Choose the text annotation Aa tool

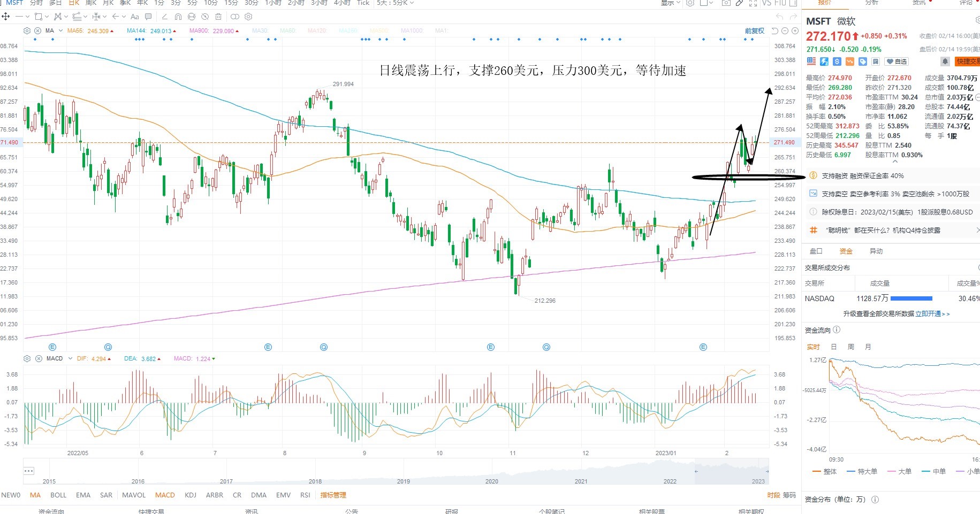click(135, 17)
